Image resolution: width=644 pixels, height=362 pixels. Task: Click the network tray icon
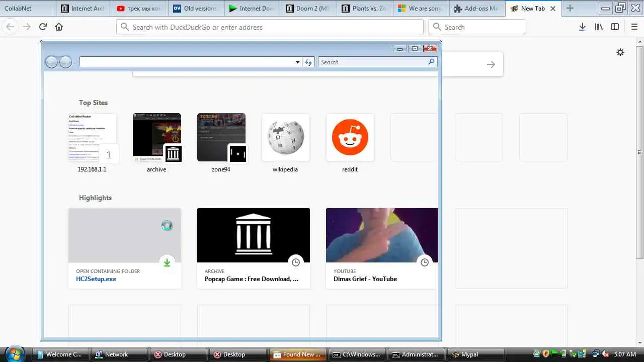click(x=596, y=354)
